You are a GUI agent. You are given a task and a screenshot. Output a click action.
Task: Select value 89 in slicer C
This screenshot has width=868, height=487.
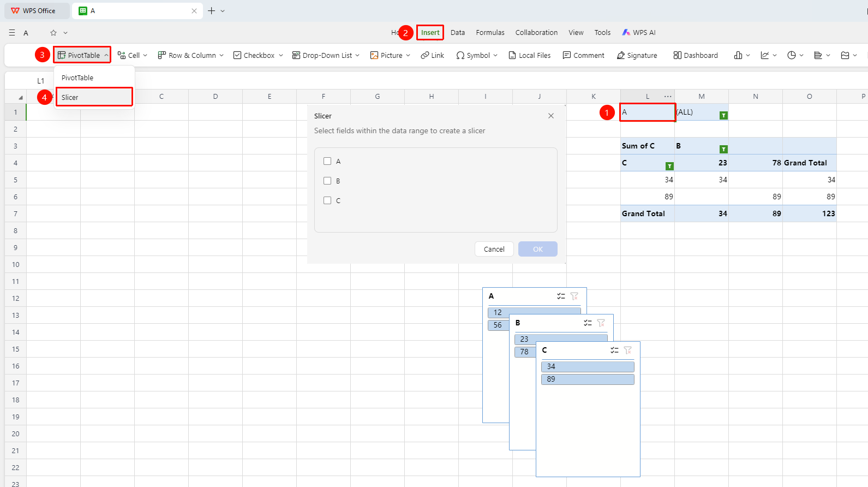pos(588,379)
